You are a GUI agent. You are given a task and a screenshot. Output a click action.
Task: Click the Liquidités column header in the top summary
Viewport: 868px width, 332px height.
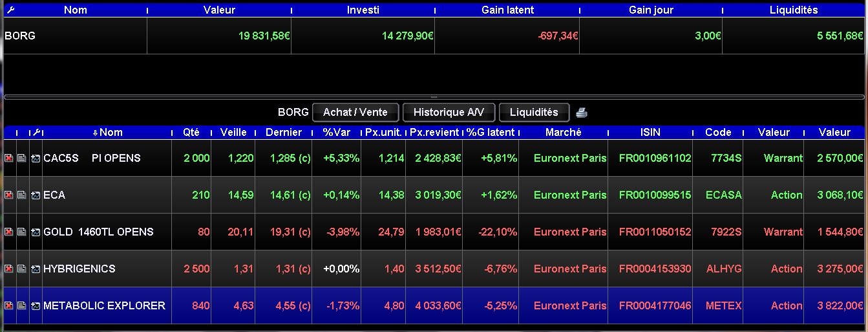[794, 10]
